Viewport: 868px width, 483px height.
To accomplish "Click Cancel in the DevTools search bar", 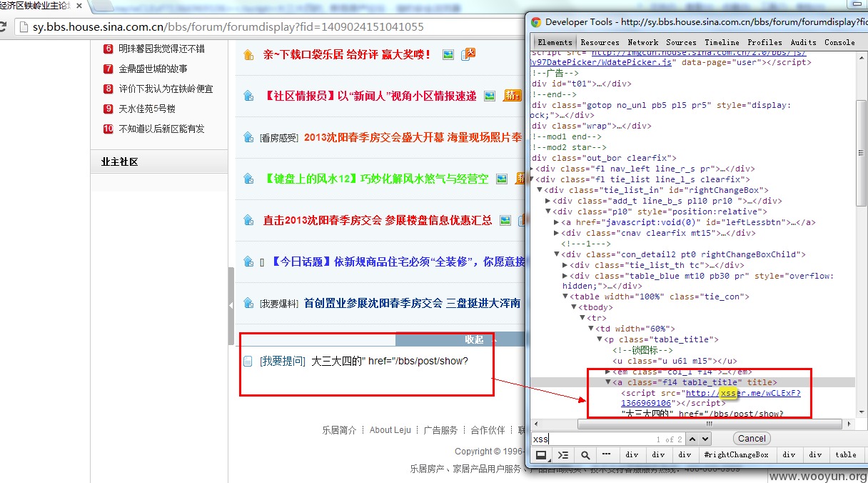I will coord(751,439).
